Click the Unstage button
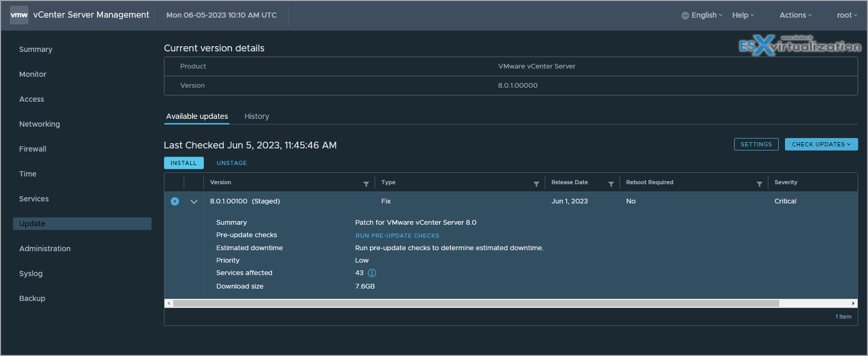868x356 pixels. tap(232, 163)
